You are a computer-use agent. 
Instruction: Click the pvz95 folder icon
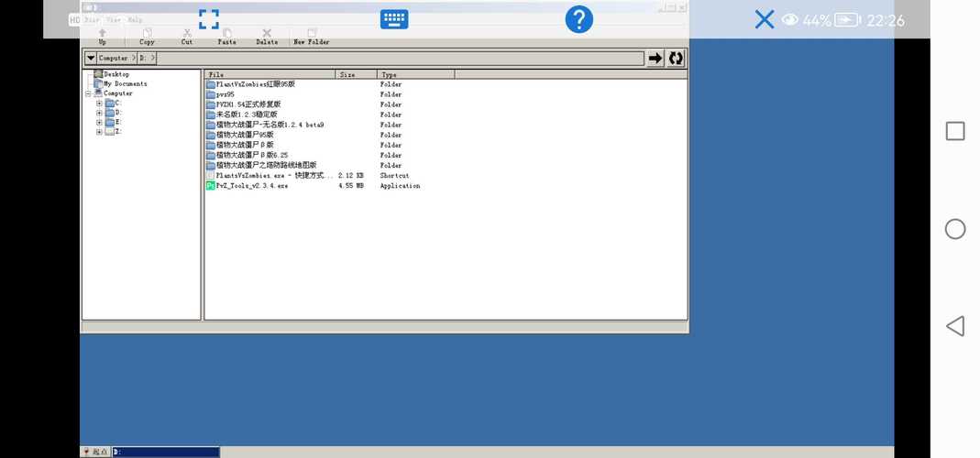[x=211, y=94]
